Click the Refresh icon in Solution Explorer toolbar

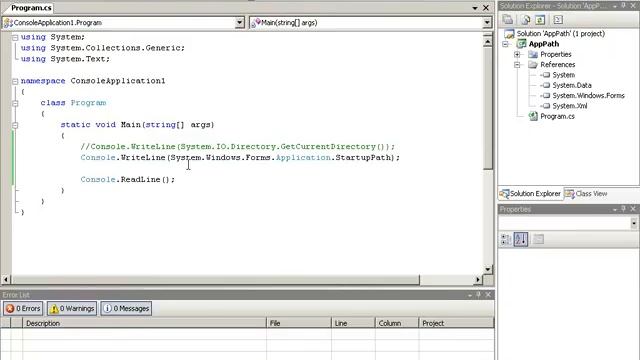point(540,20)
